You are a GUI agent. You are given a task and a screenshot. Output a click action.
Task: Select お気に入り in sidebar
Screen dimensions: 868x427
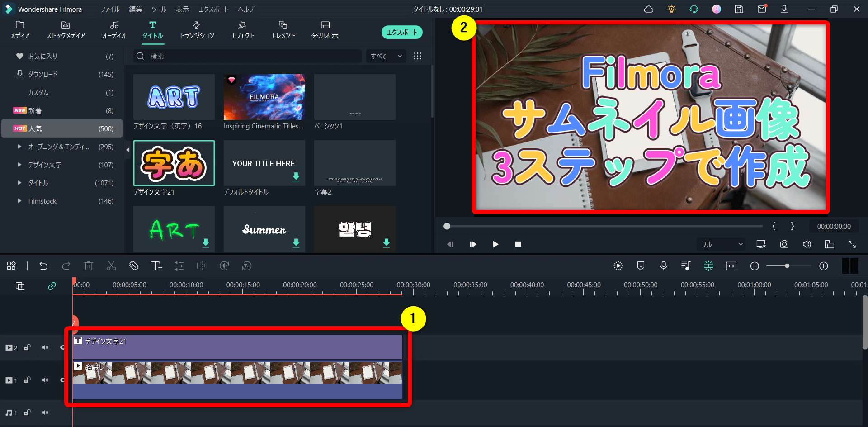62,56
